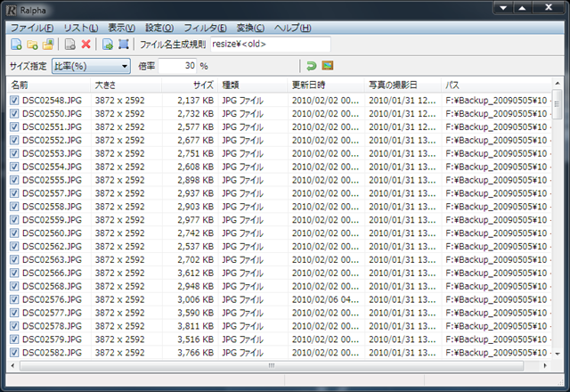Sort list by 名前 column header
This screenshot has height=392, width=570.
(x=48, y=85)
